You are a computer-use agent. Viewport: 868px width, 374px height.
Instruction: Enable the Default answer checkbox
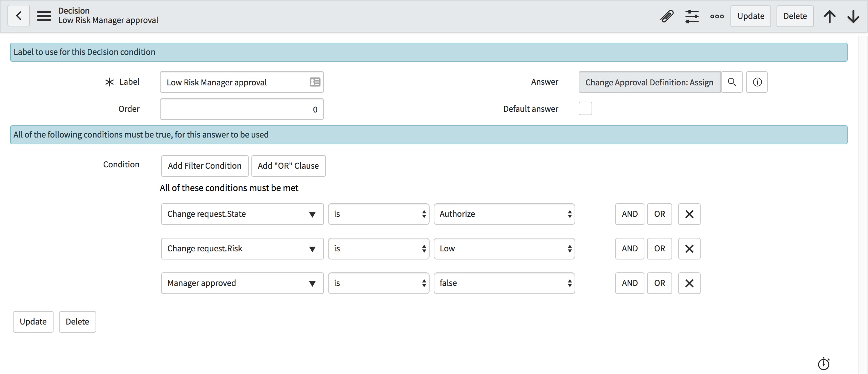pos(585,108)
